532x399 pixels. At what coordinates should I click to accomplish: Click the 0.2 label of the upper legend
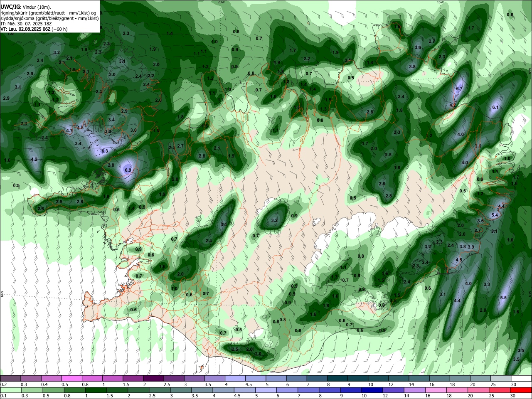(3, 384)
